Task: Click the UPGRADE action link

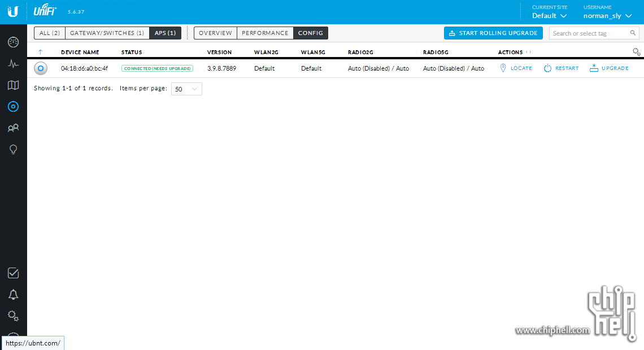Action: 615,68
